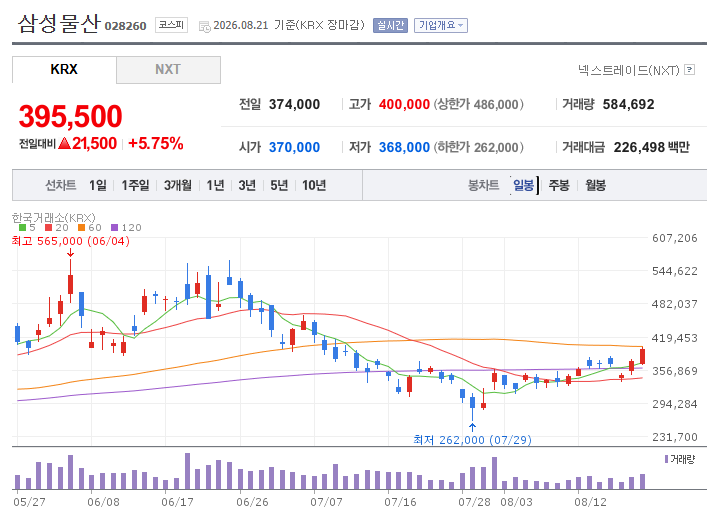
Task: Click the 607,206 price axis label
Action: (675, 238)
